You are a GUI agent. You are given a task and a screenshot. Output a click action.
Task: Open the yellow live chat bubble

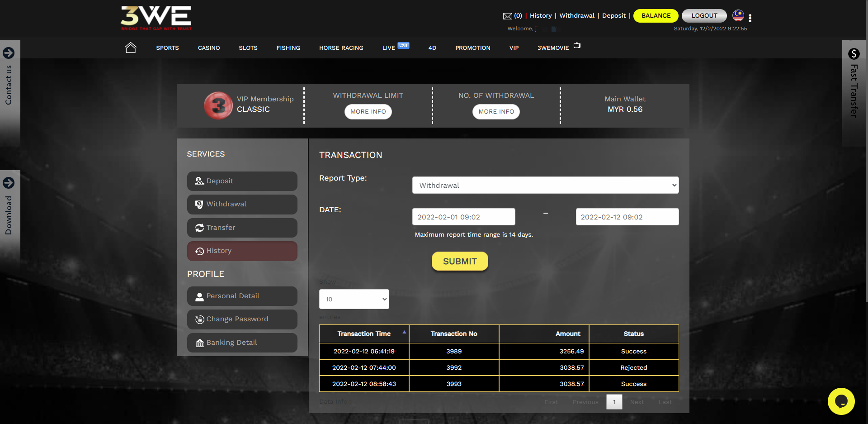tap(841, 401)
